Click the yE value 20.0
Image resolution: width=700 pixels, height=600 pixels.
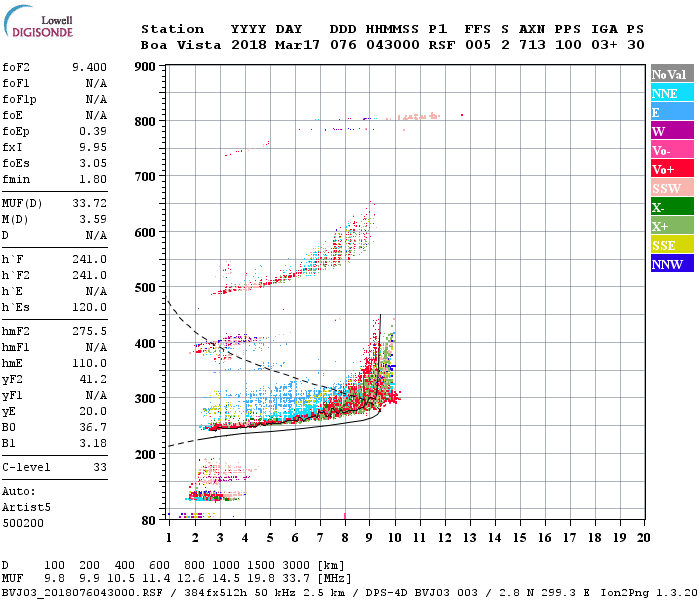pyautogui.click(x=93, y=412)
